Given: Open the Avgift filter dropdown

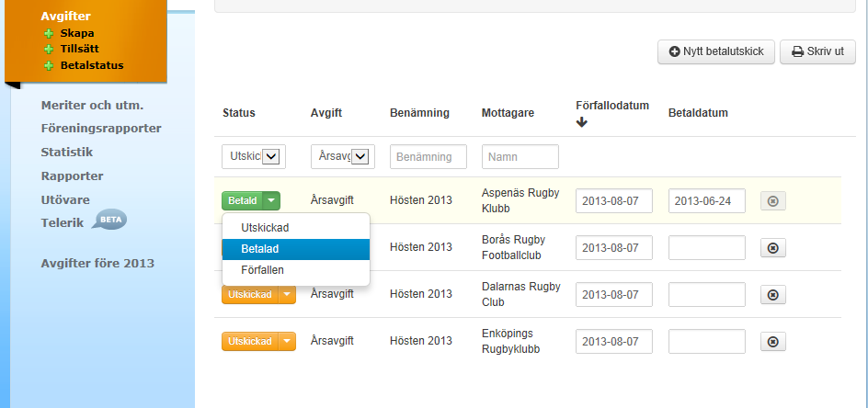Looking at the screenshot, I should click(x=343, y=156).
